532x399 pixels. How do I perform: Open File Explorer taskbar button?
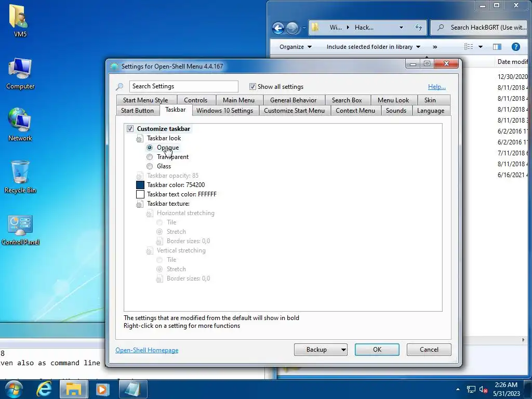point(74,389)
